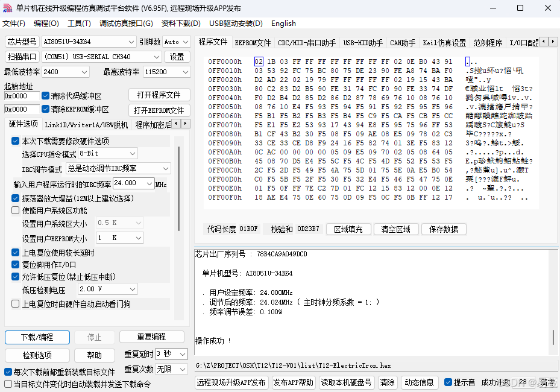
Task: Toggle 上电复位使用较长延时 checkbox
Action: click(x=15, y=253)
